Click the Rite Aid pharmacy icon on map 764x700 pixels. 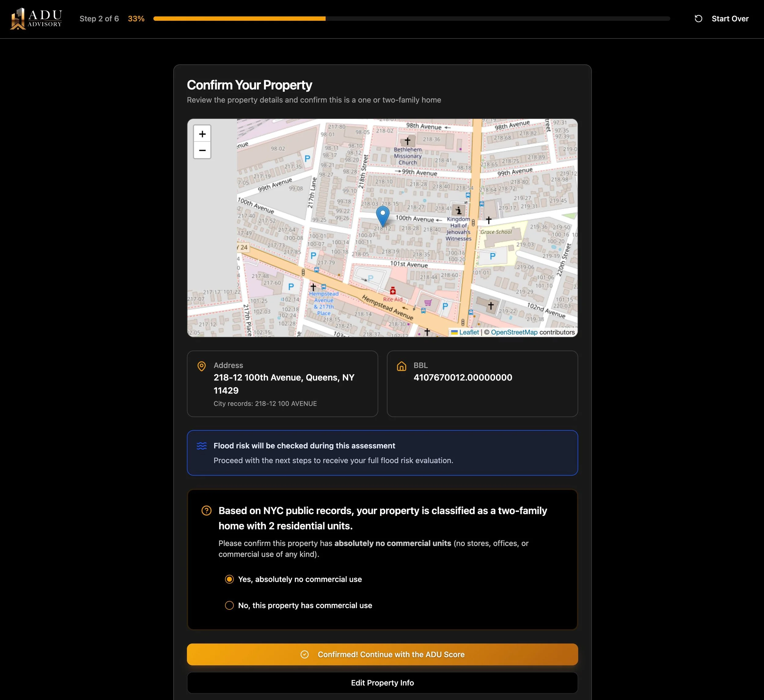tap(393, 291)
